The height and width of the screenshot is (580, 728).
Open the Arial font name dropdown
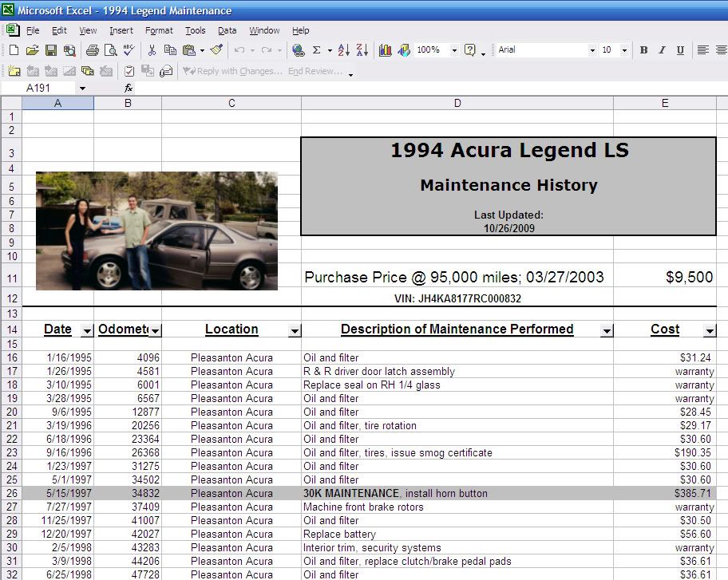(x=592, y=50)
